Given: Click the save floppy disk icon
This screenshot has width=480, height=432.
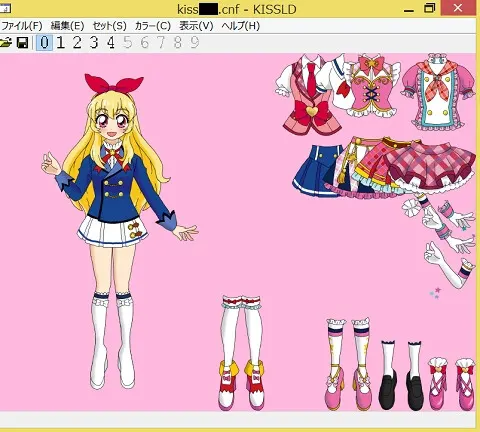Looking at the screenshot, I should tap(22, 43).
